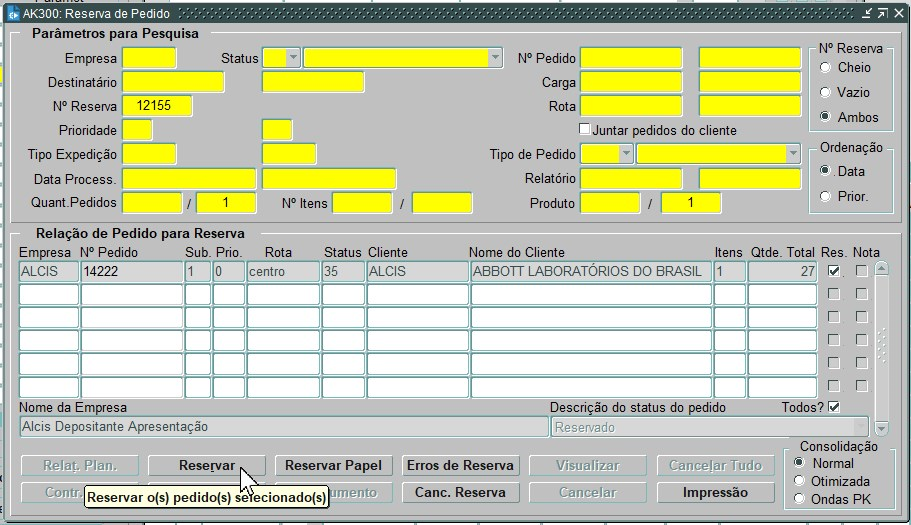
Task: Select the Cheio radio option
Action: coord(825,67)
